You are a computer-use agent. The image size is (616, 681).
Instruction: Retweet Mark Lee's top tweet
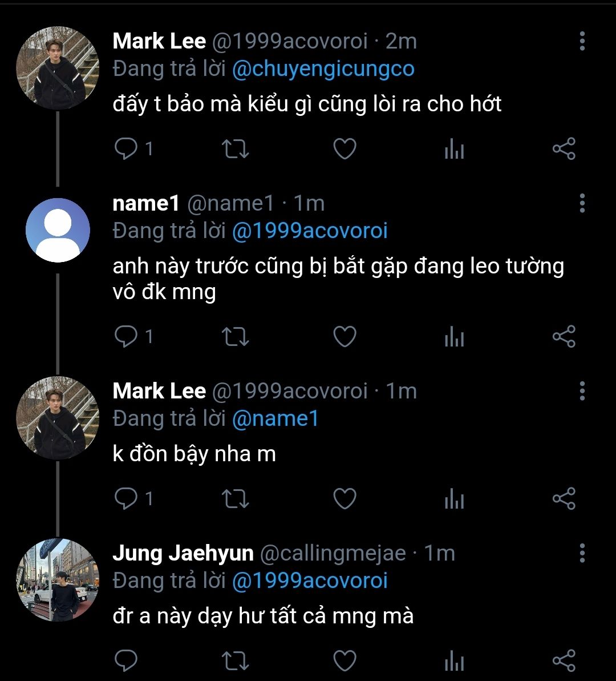234,150
